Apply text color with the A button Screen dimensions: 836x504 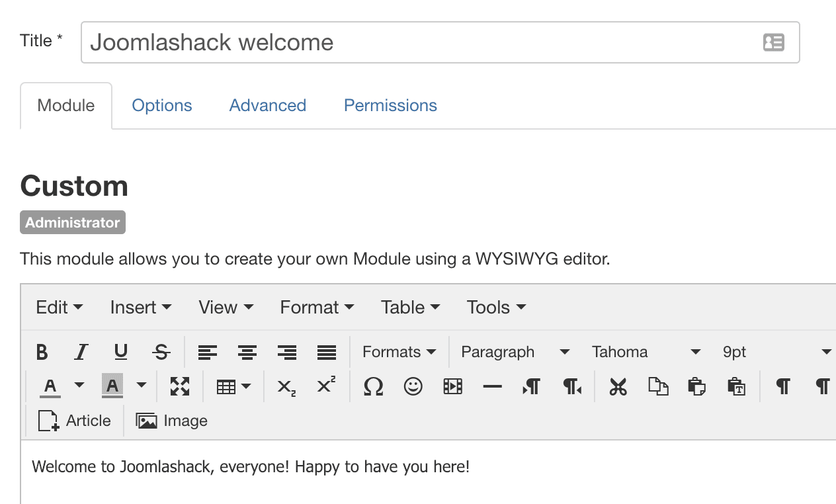(x=50, y=386)
